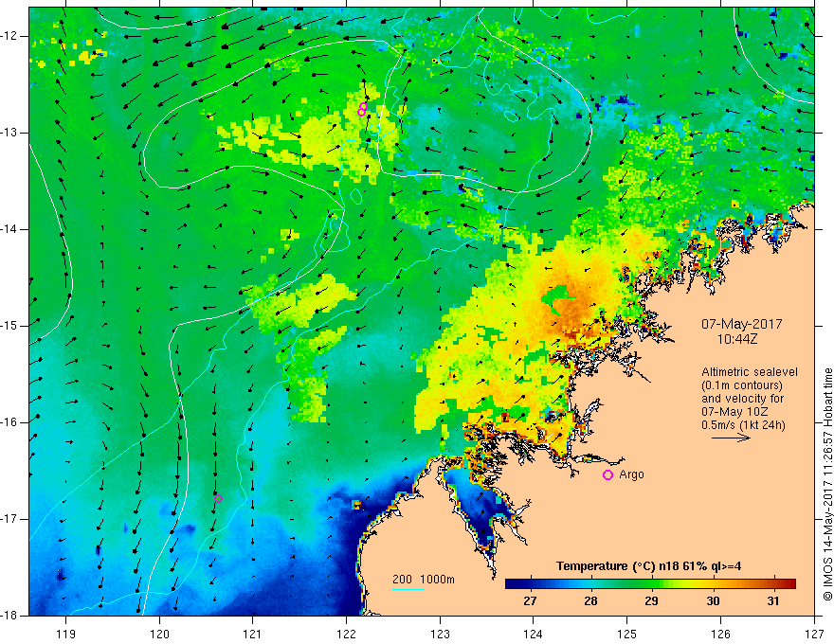Select longitude axis label '123'
The image size is (834, 644).
[x=440, y=634]
